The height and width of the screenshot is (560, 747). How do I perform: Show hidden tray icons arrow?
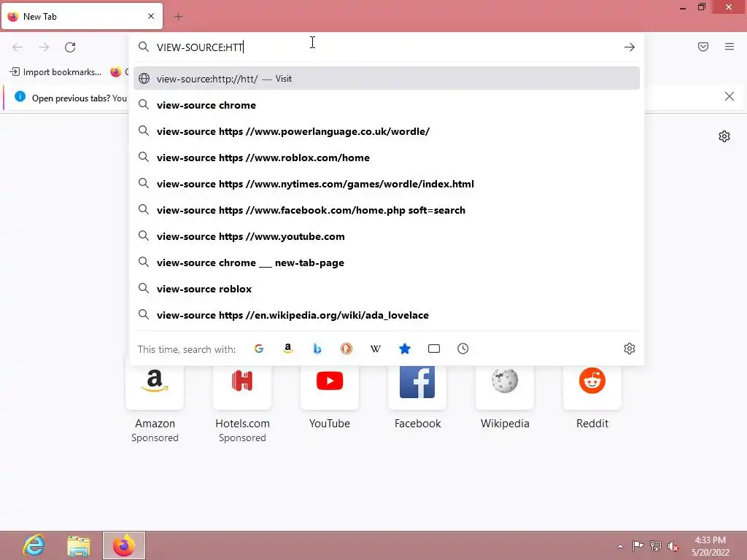pyautogui.click(x=620, y=546)
